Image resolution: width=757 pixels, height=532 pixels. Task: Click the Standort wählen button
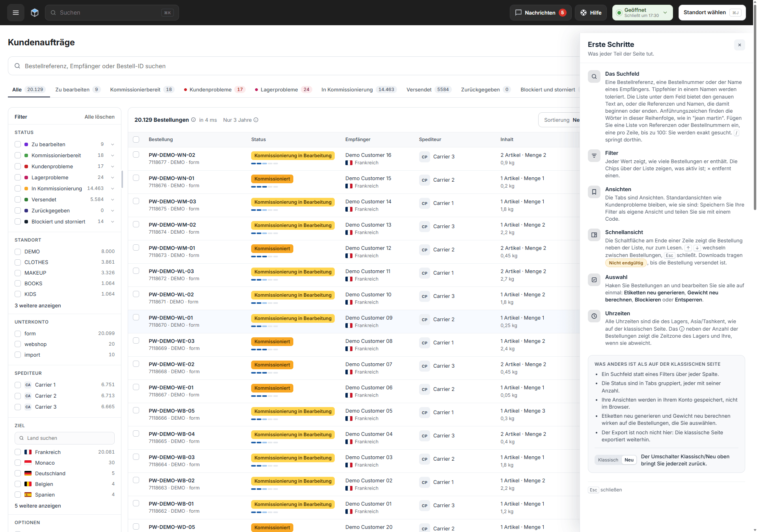712,13
